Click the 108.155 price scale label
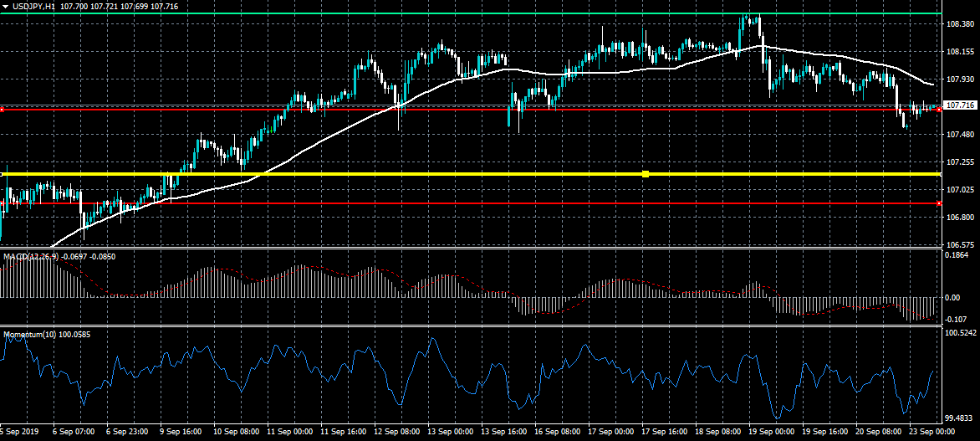Viewport: 980px width, 441px height. pyautogui.click(x=960, y=52)
